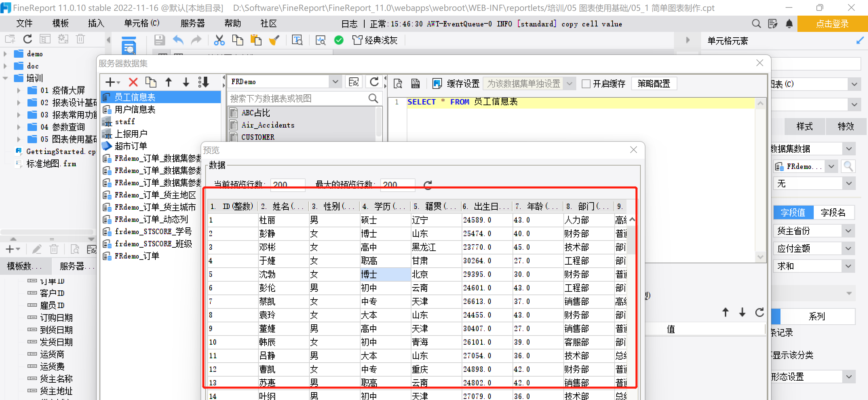Viewport: 868px width, 400px height.
Task: Select the 字段值 toggle button
Action: tap(793, 212)
